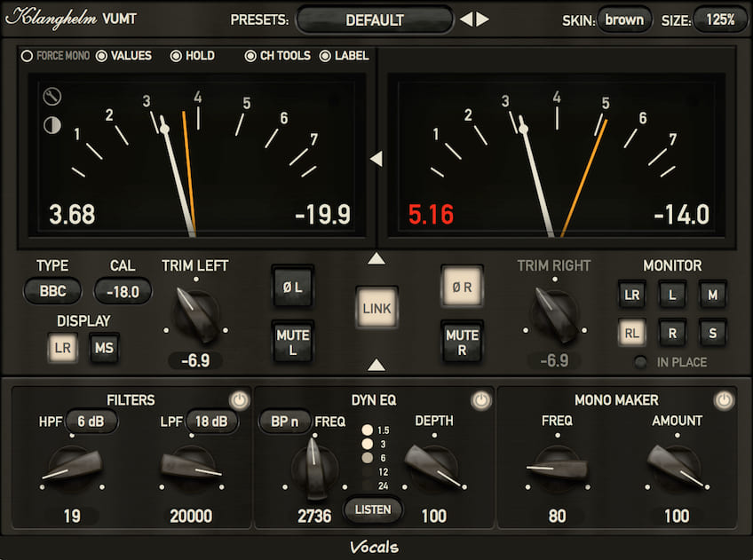The width and height of the screenshot is (753, 560).
Task: Click the MONO MAKER FREQ knob
Action: coord(557,469)
